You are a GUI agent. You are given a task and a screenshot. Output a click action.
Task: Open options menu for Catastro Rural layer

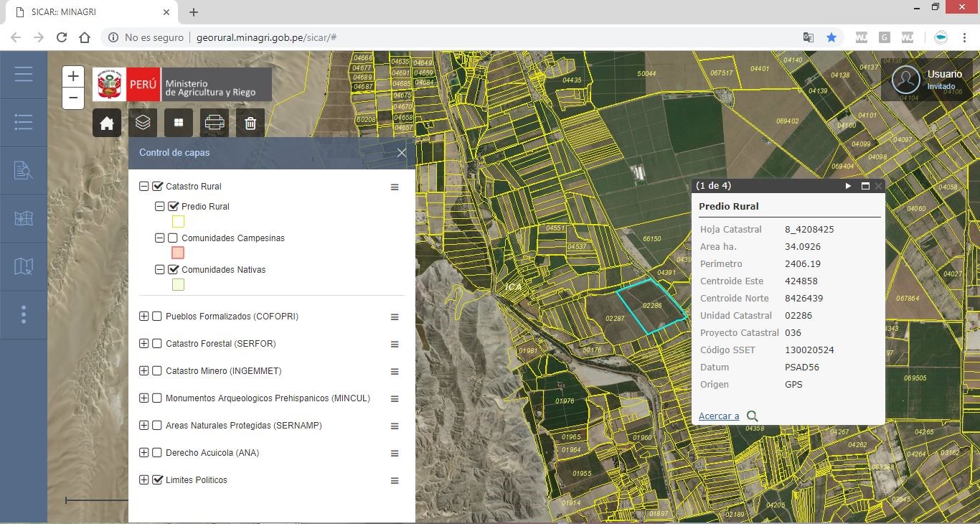click(394, 187)
